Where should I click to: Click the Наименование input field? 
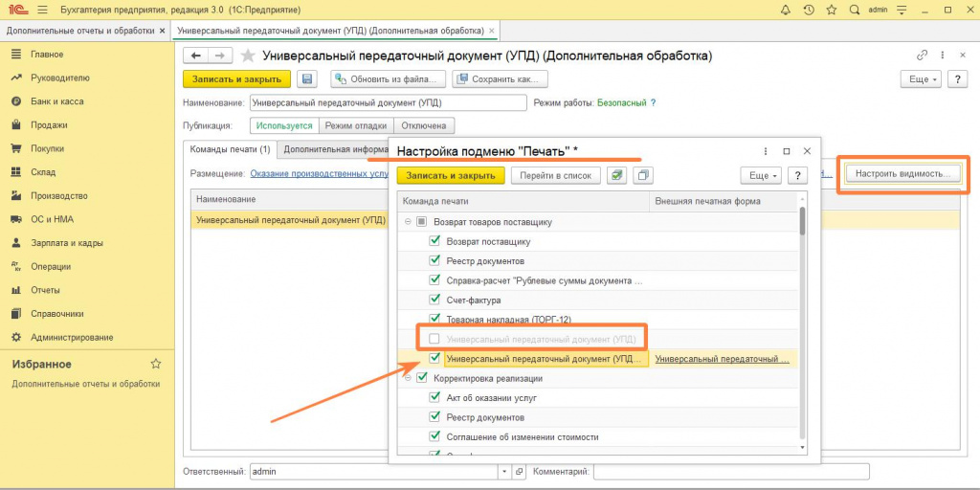click(x=389, y=102)
